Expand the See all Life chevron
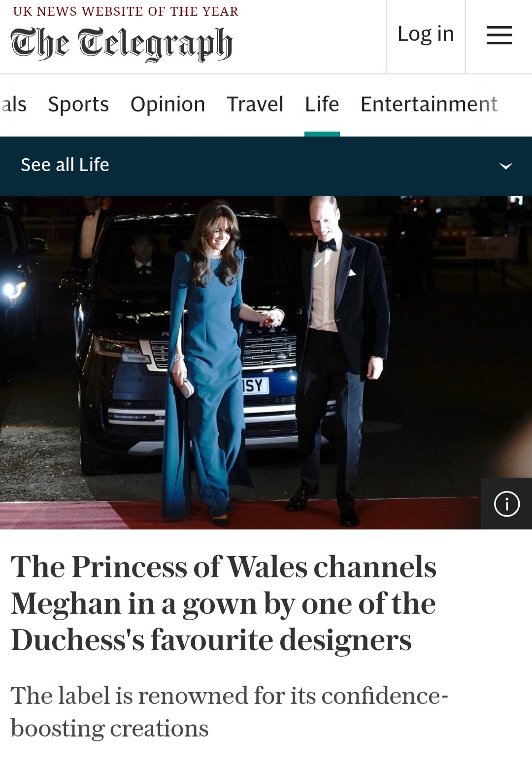Screen dimensions: 532x775 pyautogui.click(x=506, y=166)
